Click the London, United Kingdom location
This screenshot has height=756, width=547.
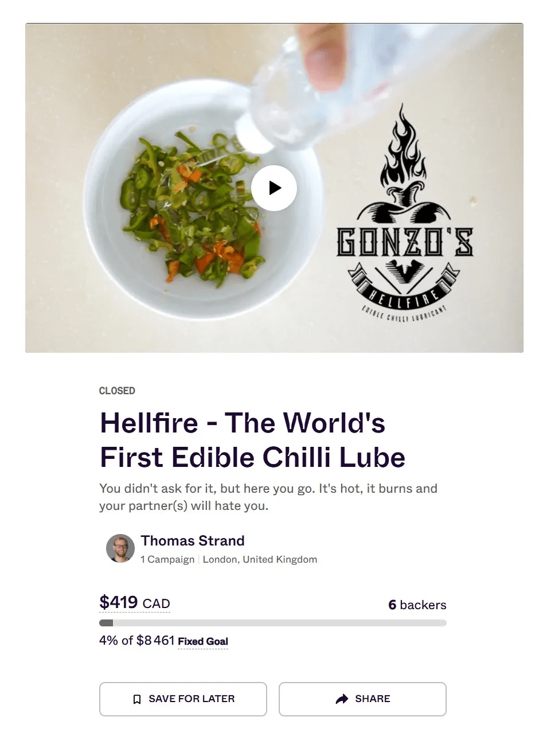pos(260,559)
